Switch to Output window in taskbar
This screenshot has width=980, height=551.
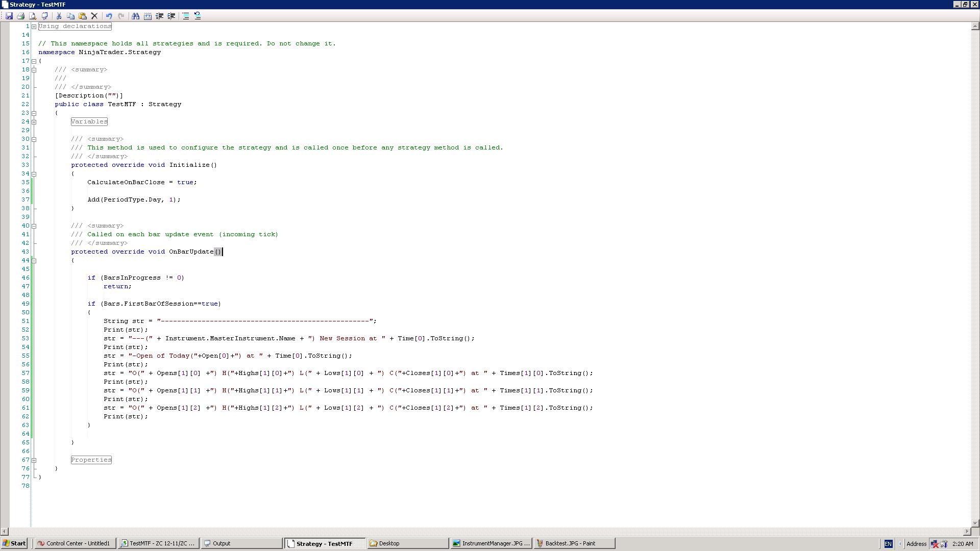[241, 543]
